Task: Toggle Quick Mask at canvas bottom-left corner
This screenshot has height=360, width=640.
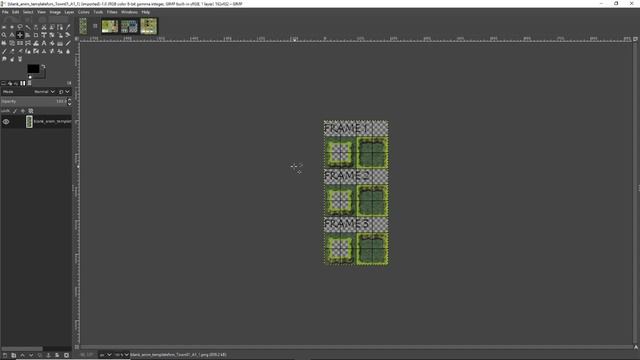Action: coord(76,347)
